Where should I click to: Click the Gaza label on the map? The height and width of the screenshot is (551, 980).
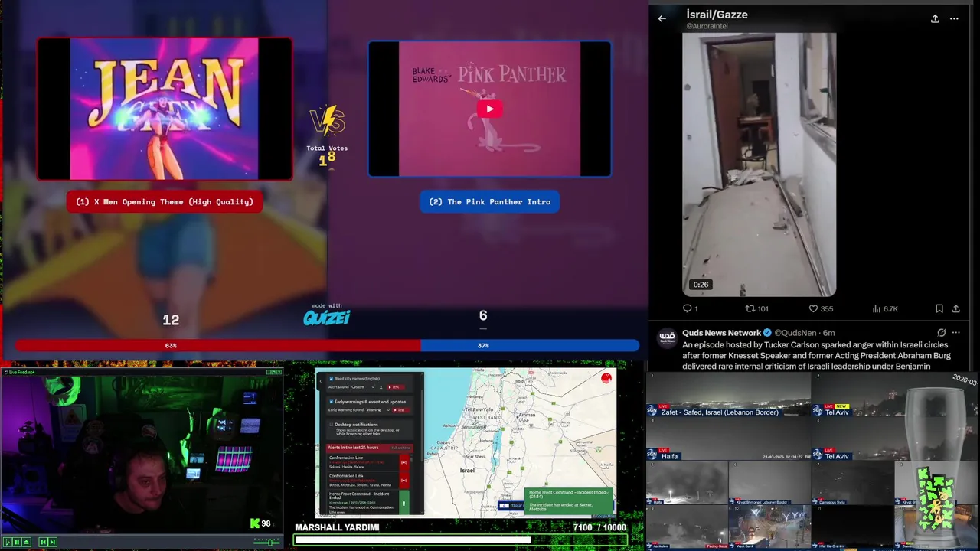pos(443,442)
